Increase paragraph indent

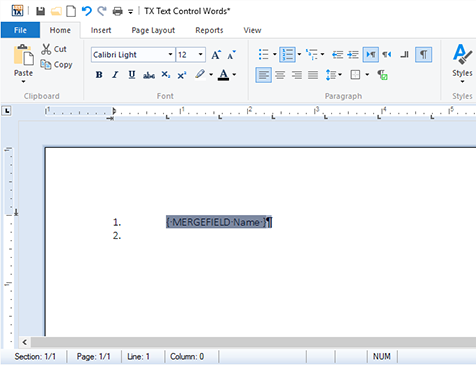[353, 54]
